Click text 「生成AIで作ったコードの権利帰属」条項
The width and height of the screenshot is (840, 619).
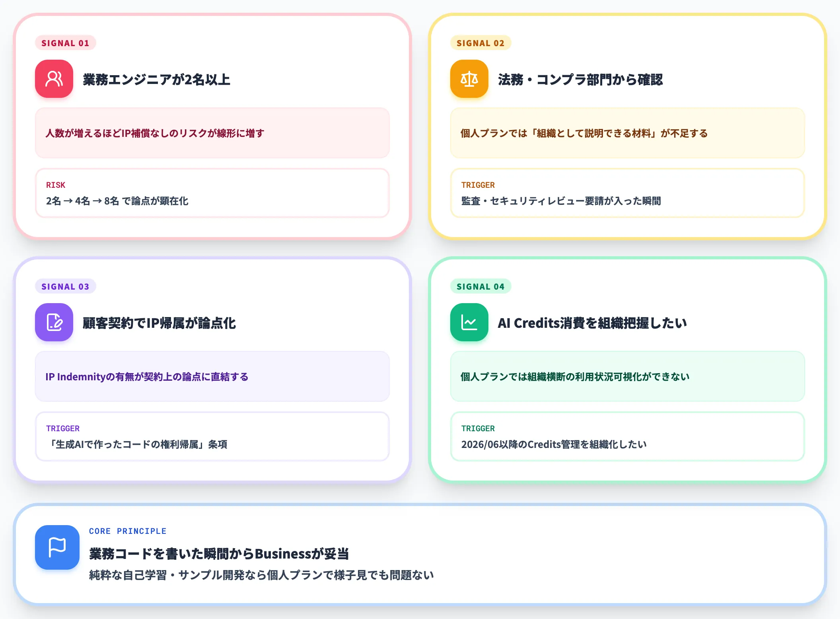pos(137,444)
